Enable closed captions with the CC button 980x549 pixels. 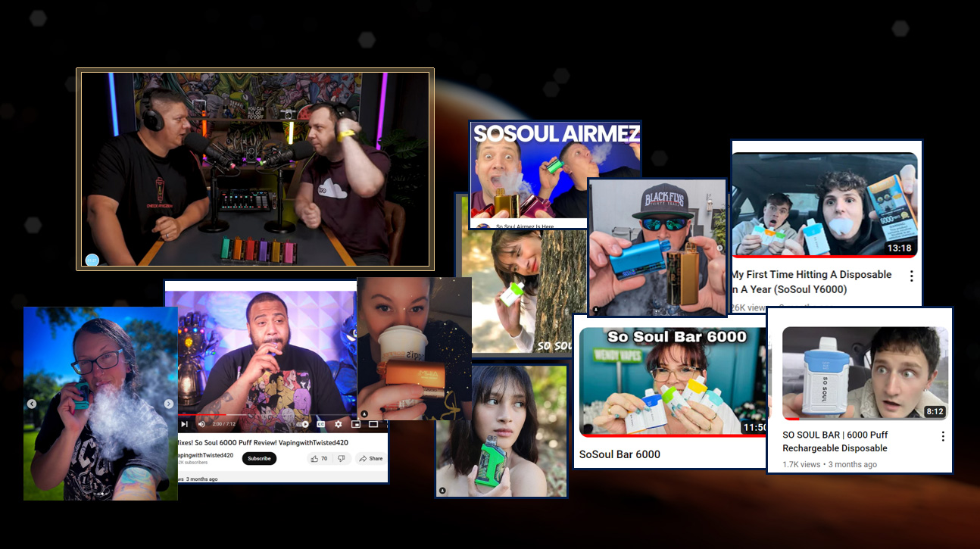pos(320,424)
